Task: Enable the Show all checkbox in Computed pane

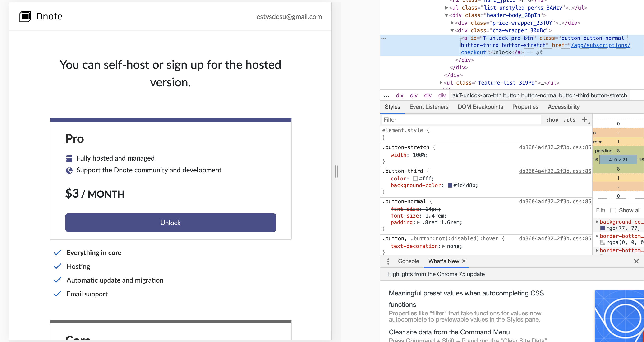Action: pyautogui.click(x=613, y=210)
